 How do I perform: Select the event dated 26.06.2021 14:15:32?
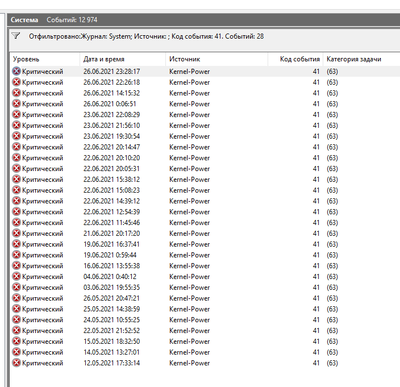click(x=205, y=93)
